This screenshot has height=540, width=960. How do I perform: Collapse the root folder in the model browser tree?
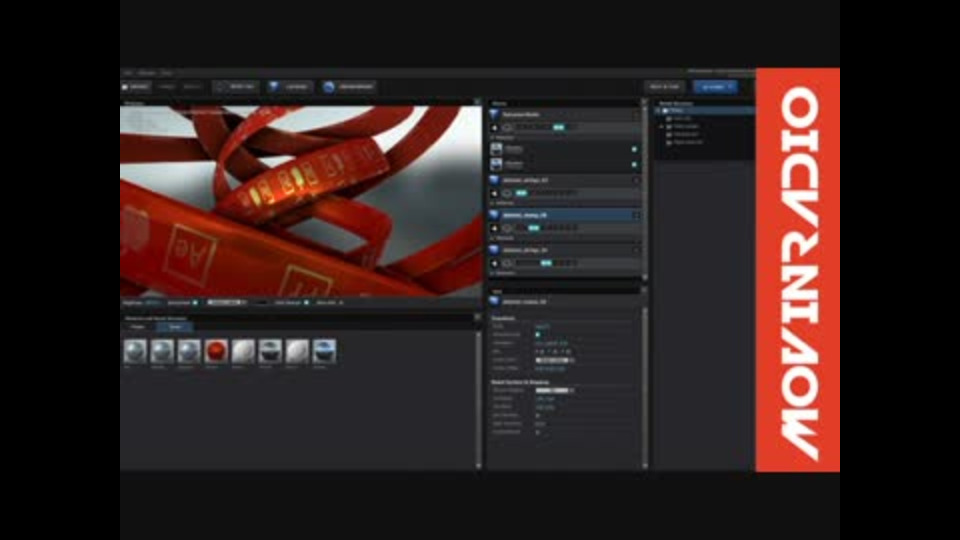(x=658, y=111)
